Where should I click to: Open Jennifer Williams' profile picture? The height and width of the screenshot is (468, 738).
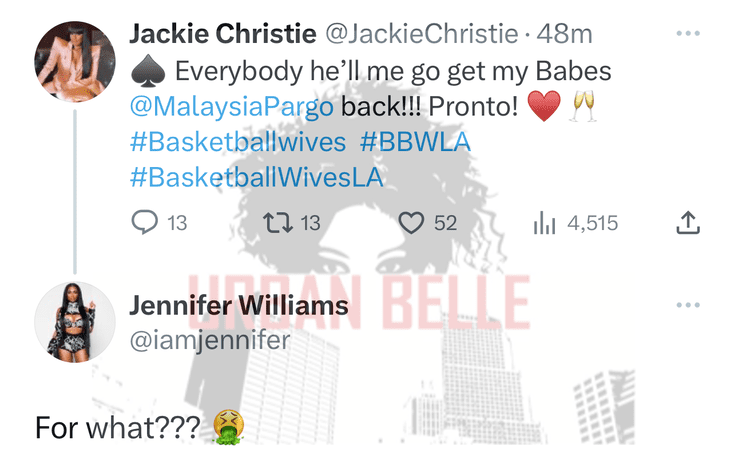(x=75, y=323)
